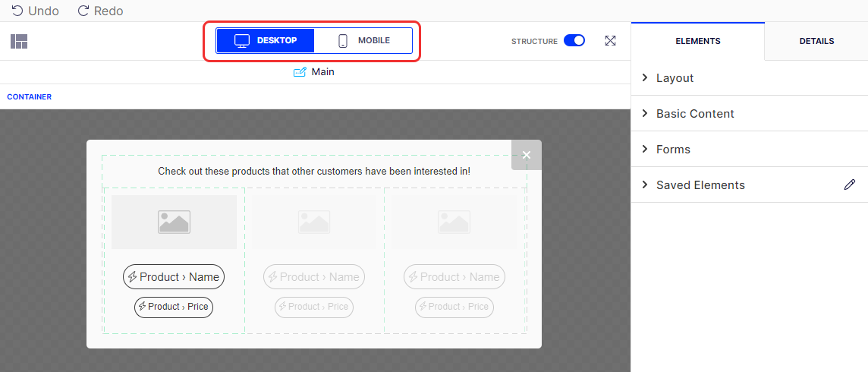This screenshot has height=372, width=868.
Task: Switch to Mobile preview mode
Action: point(363,40)
